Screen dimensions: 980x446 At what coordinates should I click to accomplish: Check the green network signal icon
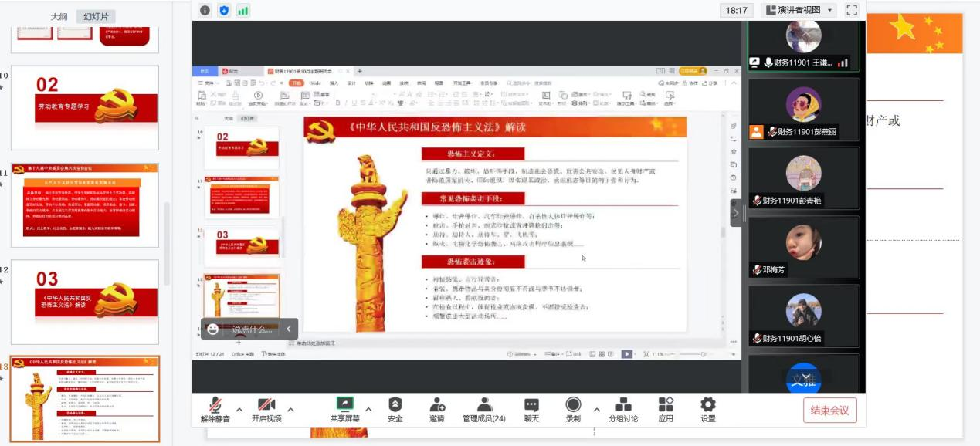click(243, 10)
